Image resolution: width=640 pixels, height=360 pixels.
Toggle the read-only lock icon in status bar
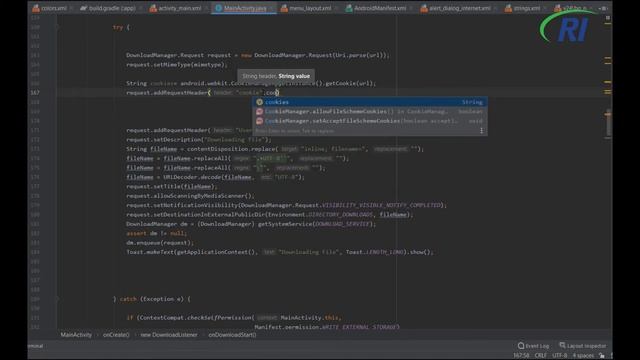pos(602,356)
